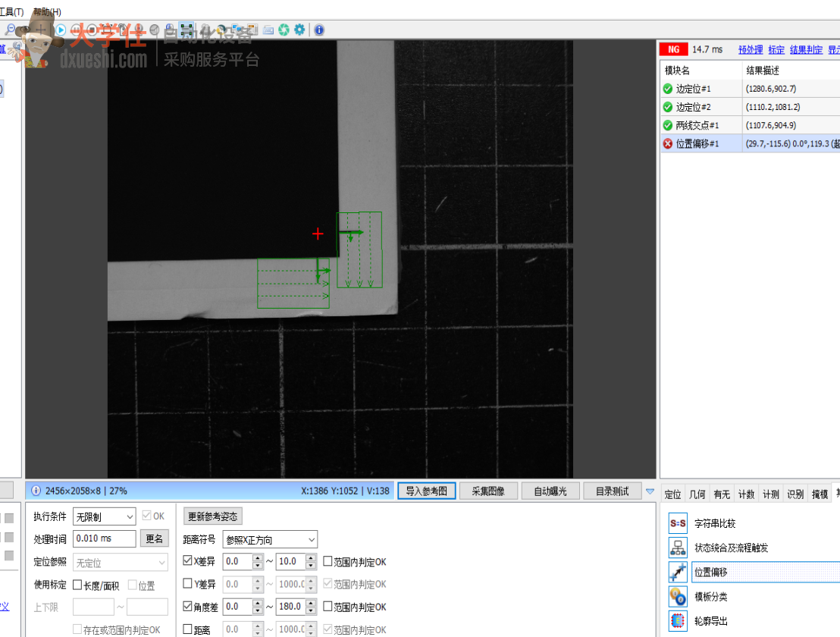
Task: Open settings with blue gear icon
Action: 299,30
